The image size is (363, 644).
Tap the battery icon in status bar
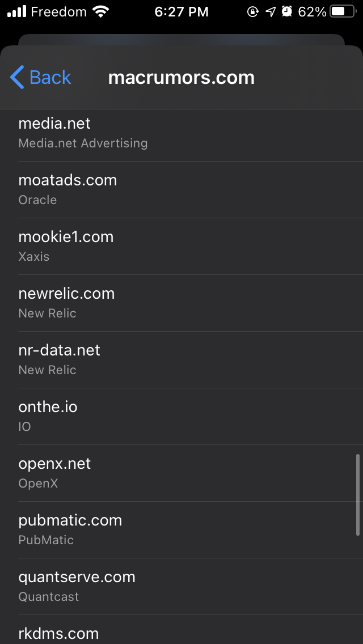[342, 11]
